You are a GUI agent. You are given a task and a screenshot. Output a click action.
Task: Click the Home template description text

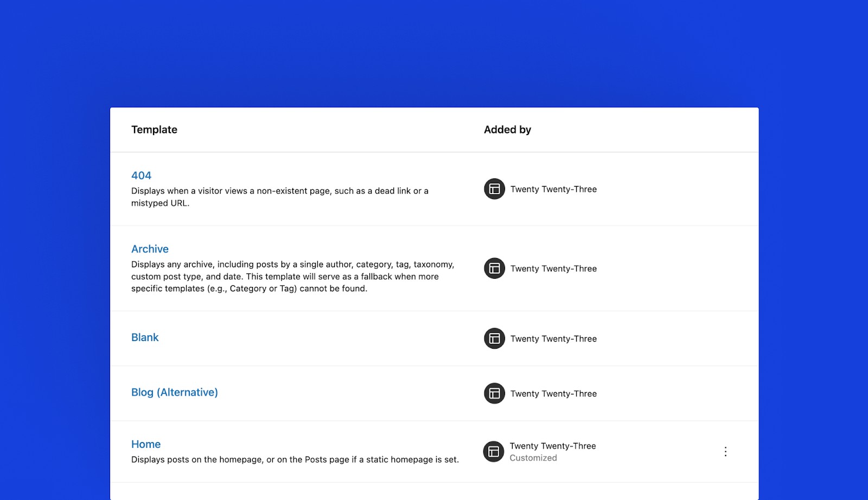pos(295,460)
